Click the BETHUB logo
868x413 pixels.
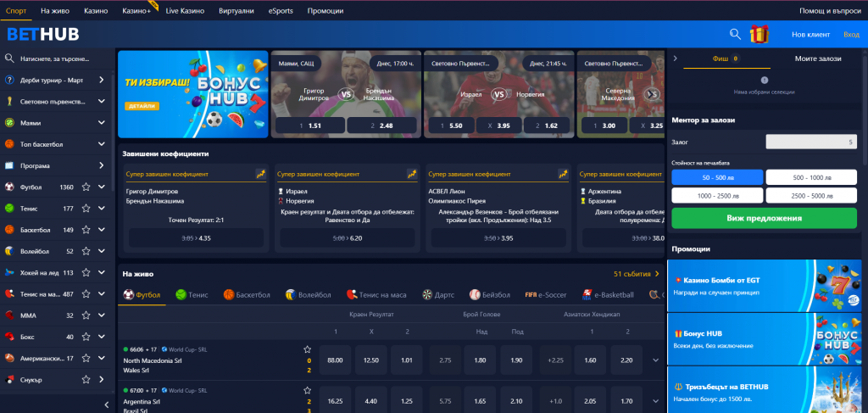click(x=42, y=35)
